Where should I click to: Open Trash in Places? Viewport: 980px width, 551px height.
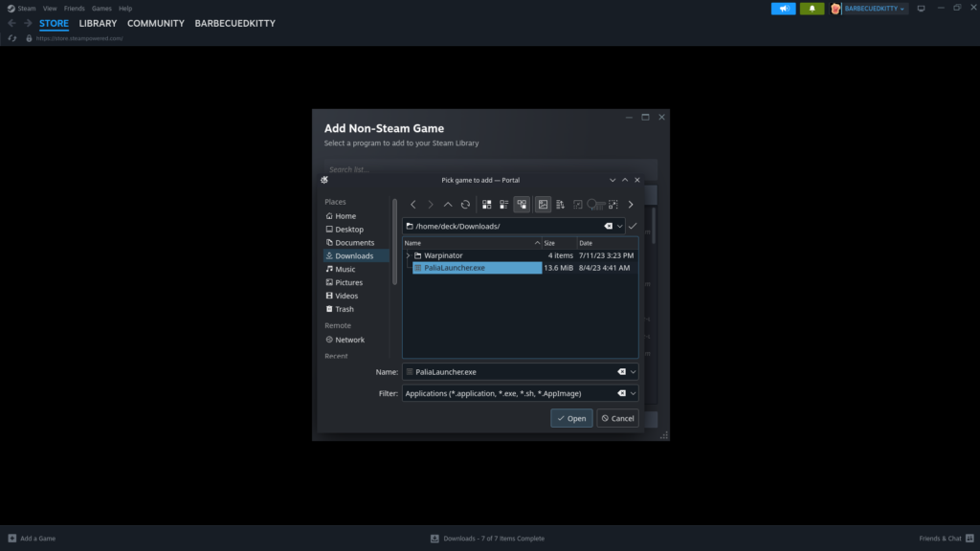coord(356,309)
